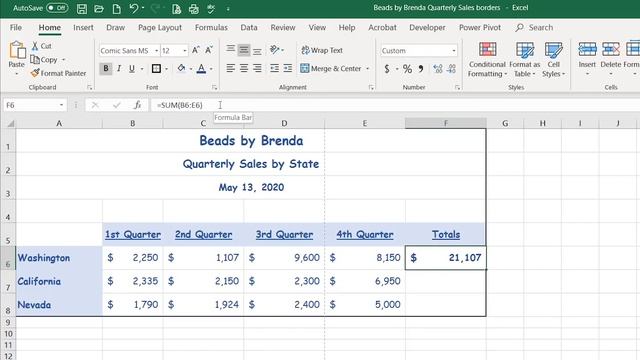640x360 pixels.
Task: Open the File tab
Action: point(16,27)
